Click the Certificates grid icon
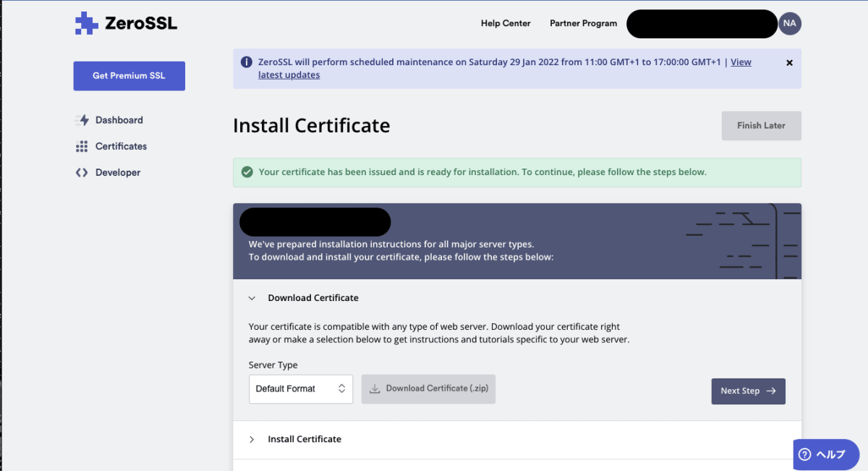Viewport: 868px width, 471px height. [82, 146]
